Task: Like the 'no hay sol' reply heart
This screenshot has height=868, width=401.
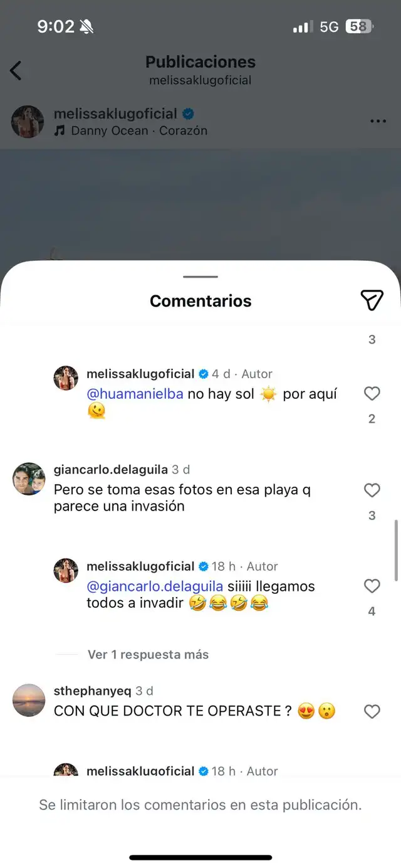Action: click(372, 393)
